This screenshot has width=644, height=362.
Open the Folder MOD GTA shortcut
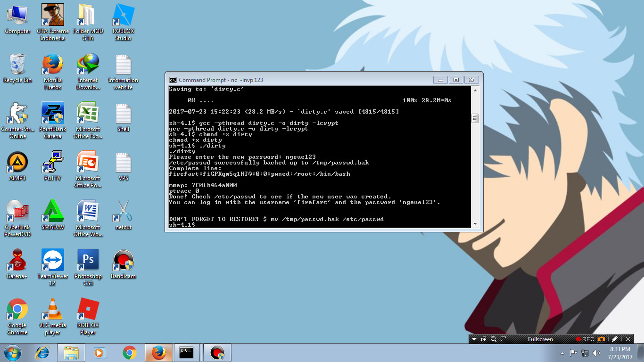click(88, 22)
